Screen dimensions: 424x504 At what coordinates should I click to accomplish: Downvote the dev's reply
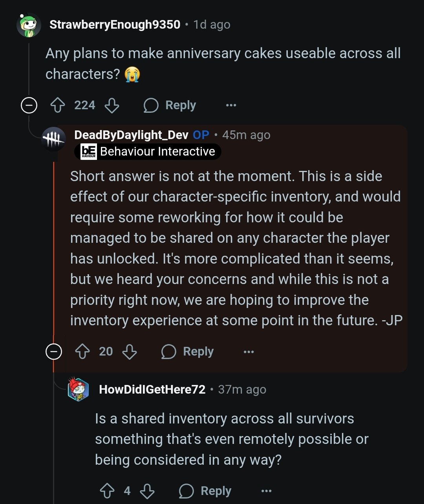click(130, 352)
